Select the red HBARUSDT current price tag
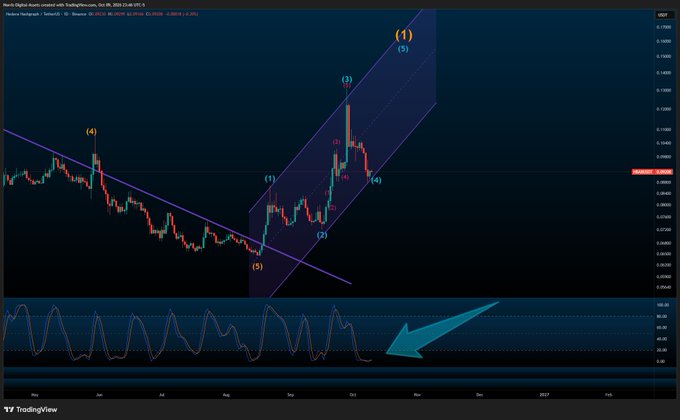This screenshot has height=420, width=680. tap(652, 172)
